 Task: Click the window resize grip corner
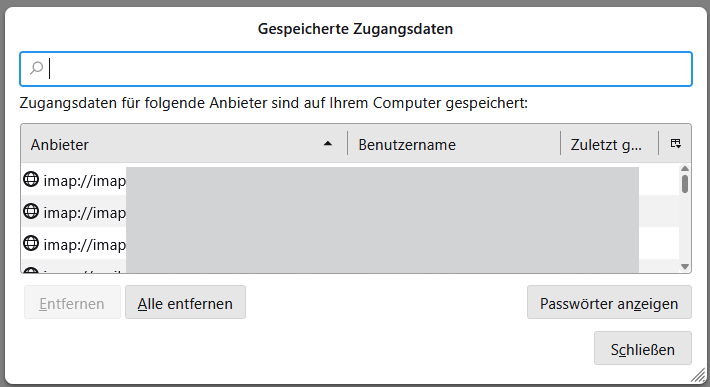(699, 376)
